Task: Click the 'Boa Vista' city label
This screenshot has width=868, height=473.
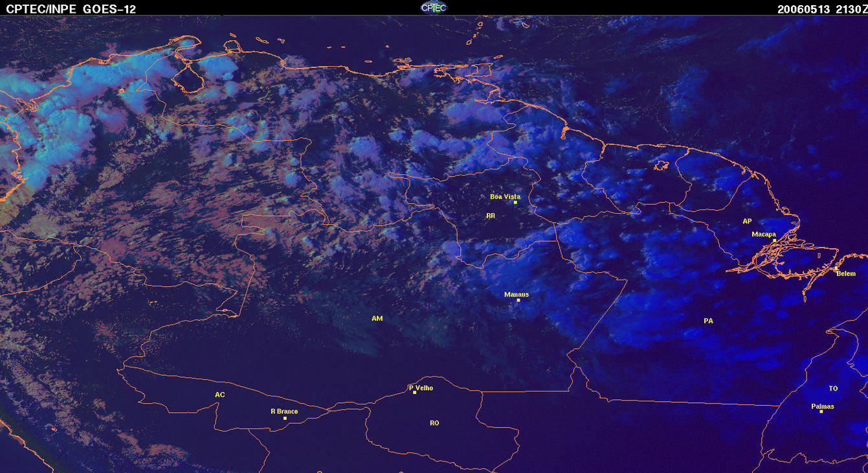Action: click(505, 196)
